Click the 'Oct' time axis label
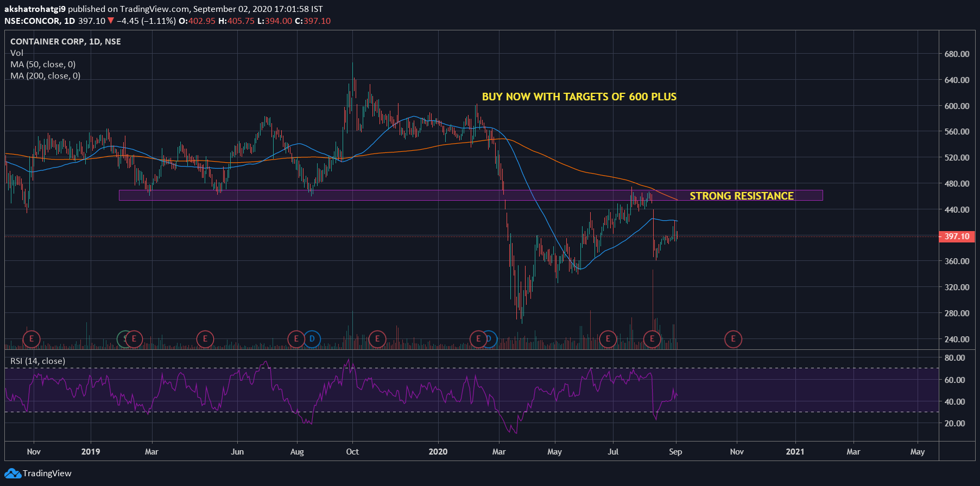The height and width of the screenshot is (486, 980). pyautogui.click(x=352, y=451)
